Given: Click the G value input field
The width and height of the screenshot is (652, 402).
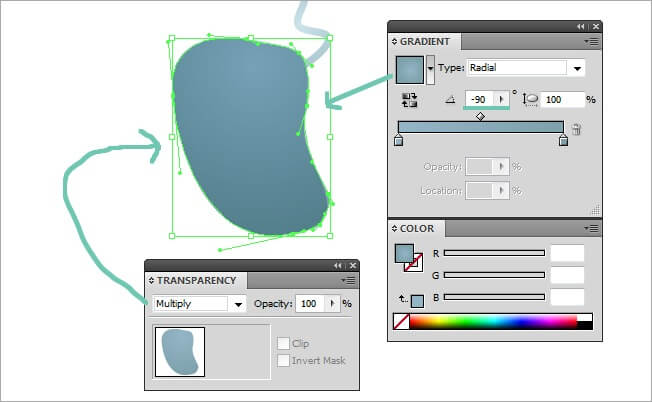Looking at the screenshot, I should tap(567, 275).
